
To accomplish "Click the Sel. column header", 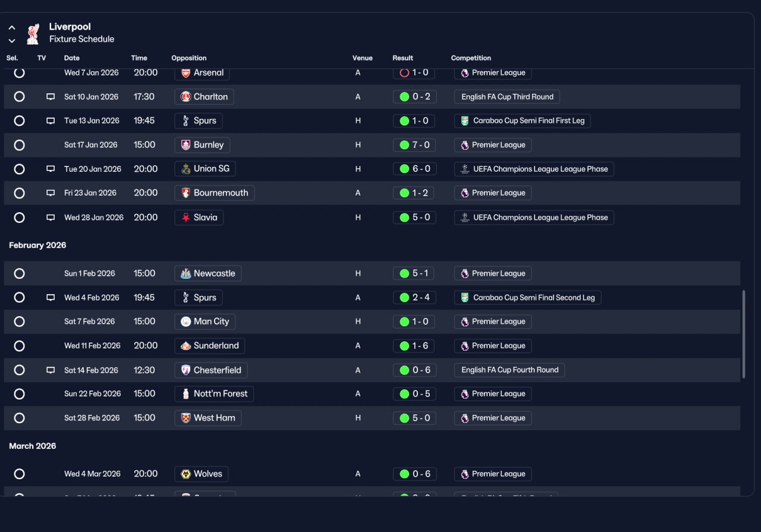I will (x=12, y=58).
